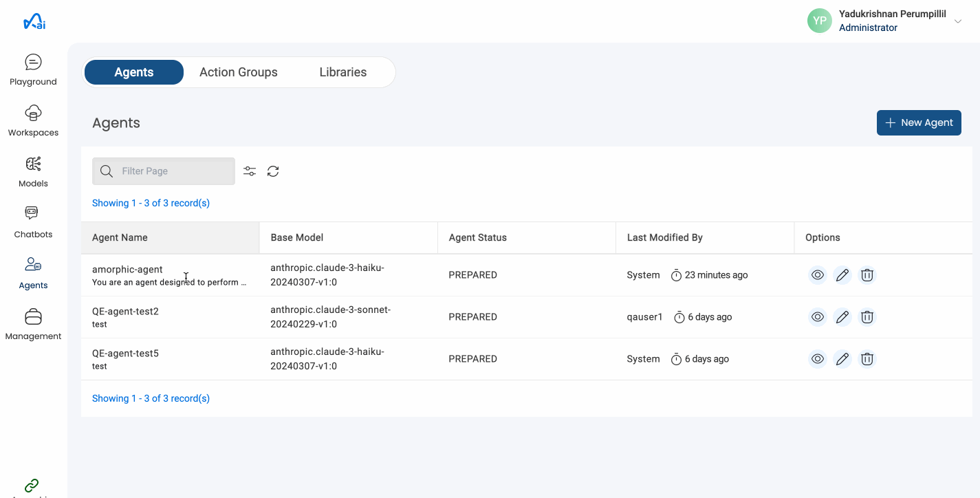Viewport: 980px width, 498px height.
Task: Click the Administrator role label
Action: 868,28
